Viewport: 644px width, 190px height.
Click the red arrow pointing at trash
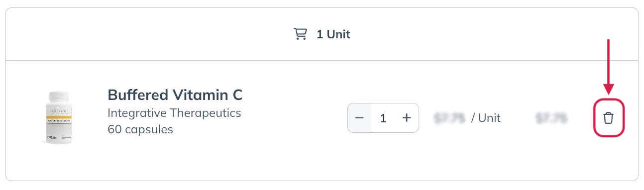coord(609,66)
